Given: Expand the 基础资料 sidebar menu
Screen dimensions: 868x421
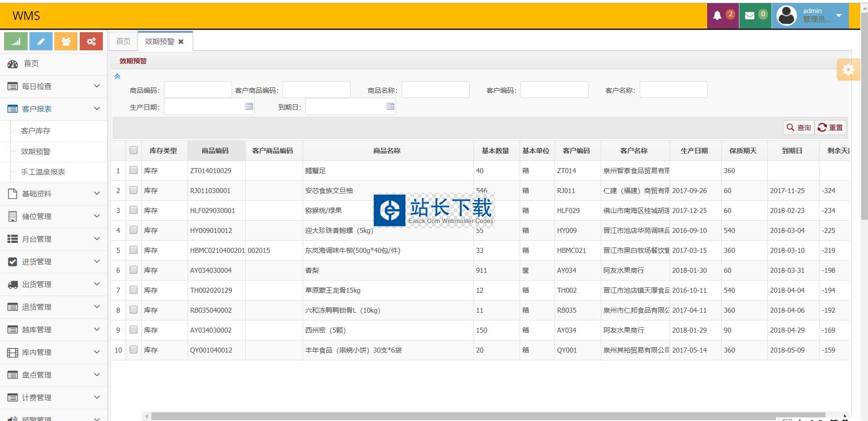Looking at the screenshot, I should [x=53, y=194].
